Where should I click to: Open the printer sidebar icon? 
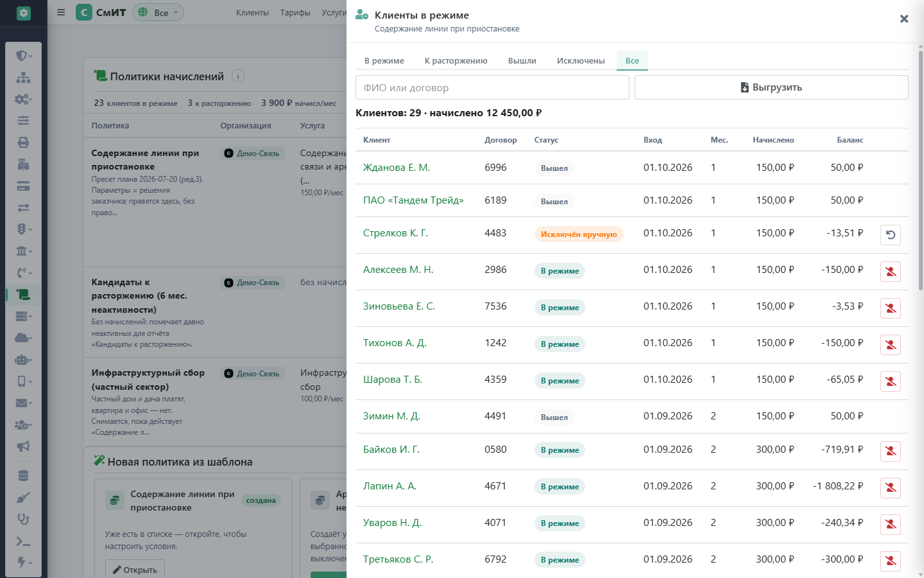(23, 143)
